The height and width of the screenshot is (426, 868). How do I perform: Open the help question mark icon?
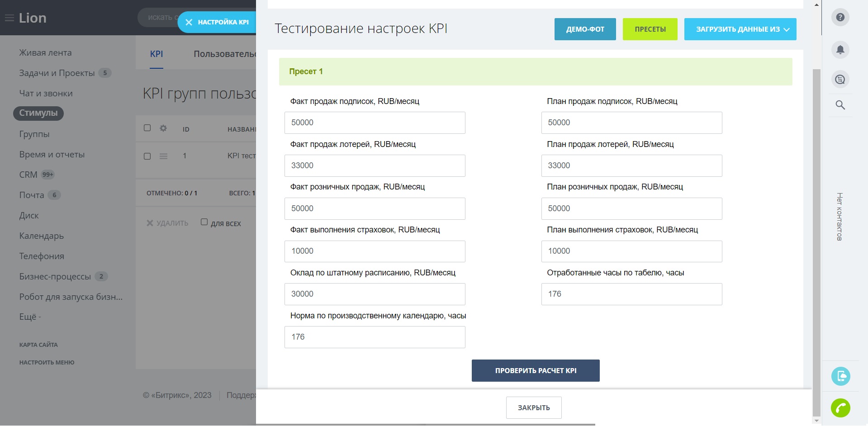[840, 18]
